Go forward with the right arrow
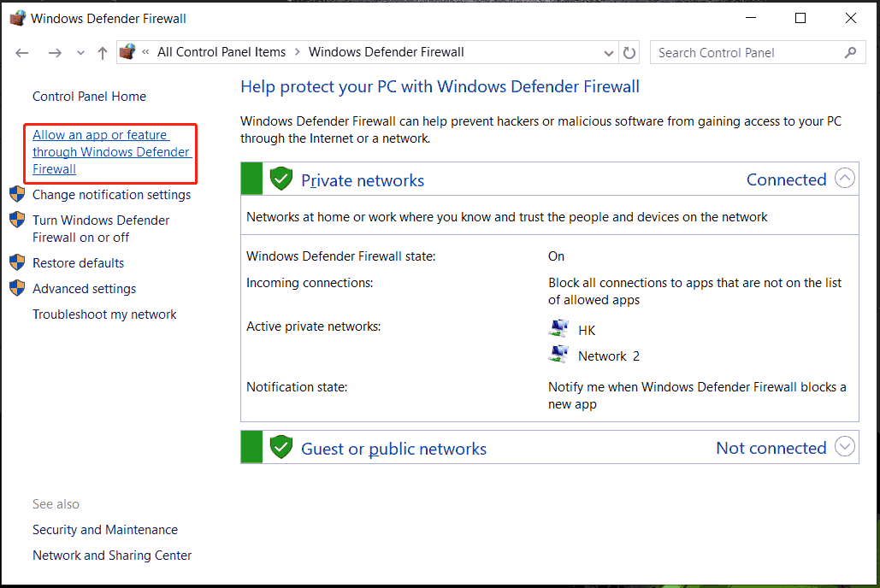The height and width of the screenshot is (588, 880). click(x=55, y=53)
